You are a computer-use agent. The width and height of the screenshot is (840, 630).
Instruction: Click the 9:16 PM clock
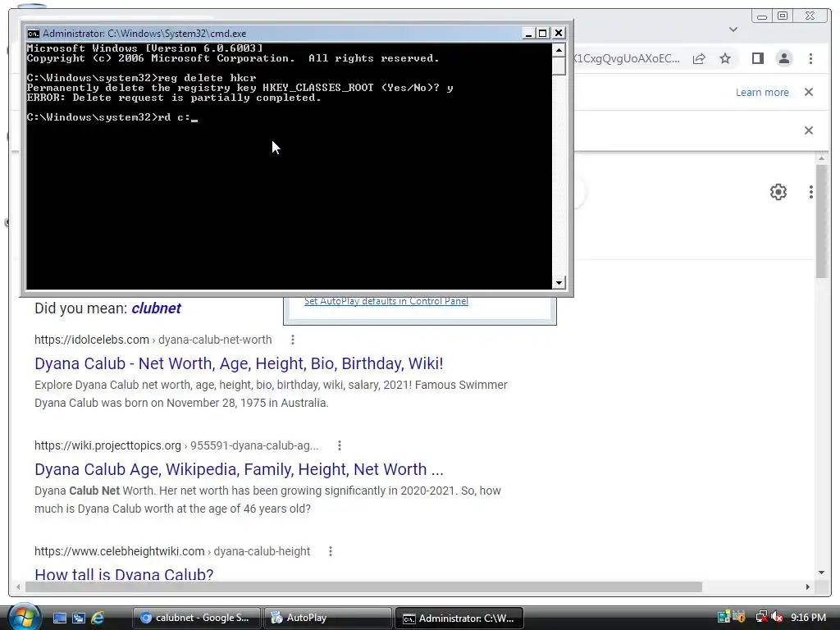point(808,618)
